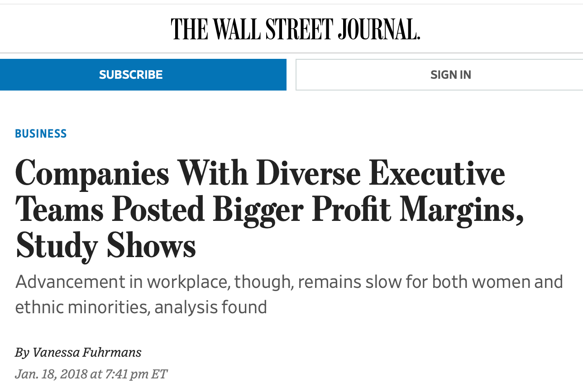The image size is (583, 392).
Task: Click the word 'JOURNAL' in the masthead
Action: click(x=379, y=29)
